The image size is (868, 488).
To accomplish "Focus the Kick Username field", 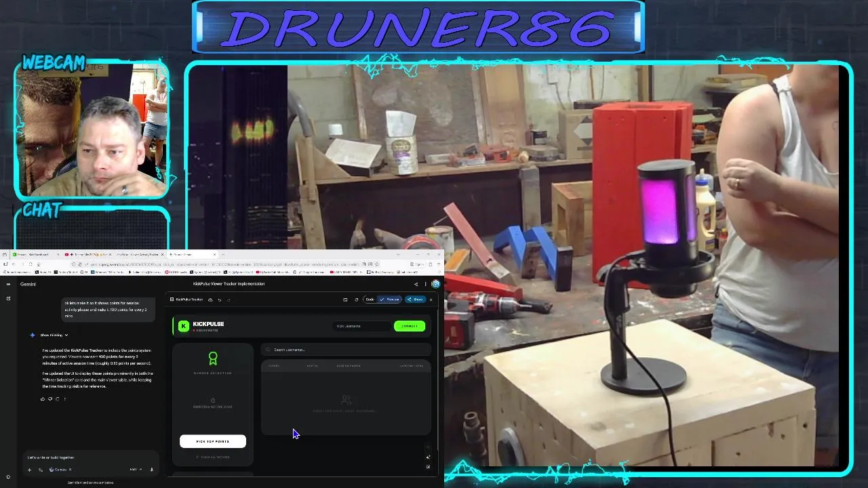I will (x=363, y=326).
